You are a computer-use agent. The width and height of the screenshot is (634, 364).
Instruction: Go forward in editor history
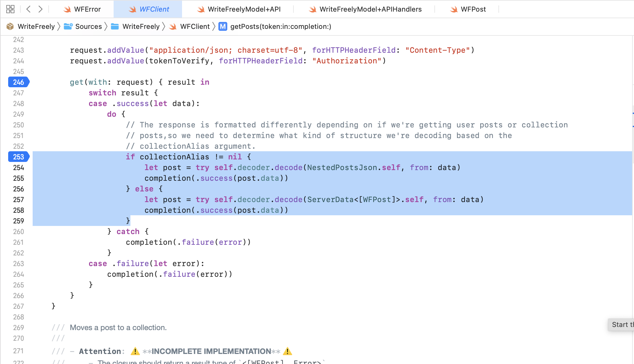coord(40,9)
